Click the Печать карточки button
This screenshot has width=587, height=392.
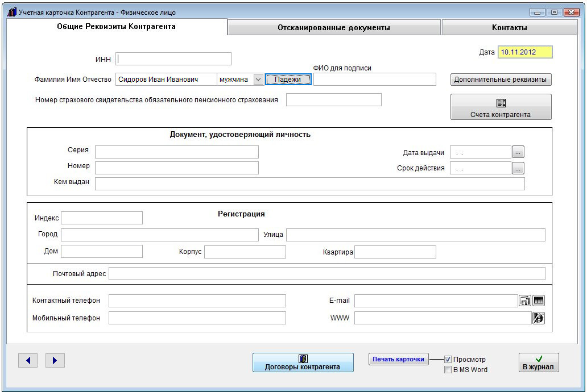pyautogui.click(x=399, y=359)
